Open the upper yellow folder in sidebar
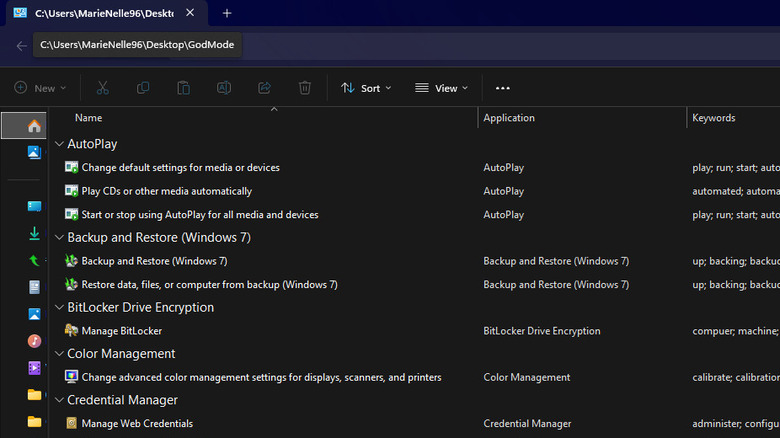The height and width of the screenshot is (438, 780). tap(34, 395)
